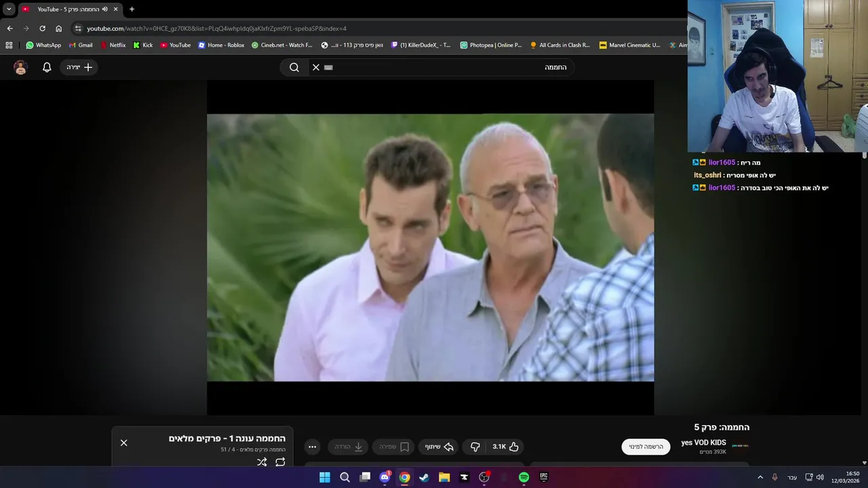Subscribe to the yes VOD KIDS channel

point(646,447)
